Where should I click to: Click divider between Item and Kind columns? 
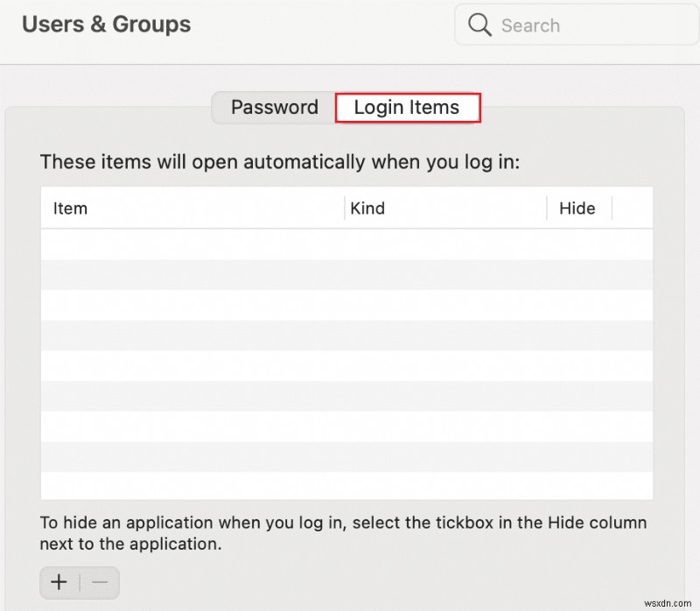pos(344,208)
